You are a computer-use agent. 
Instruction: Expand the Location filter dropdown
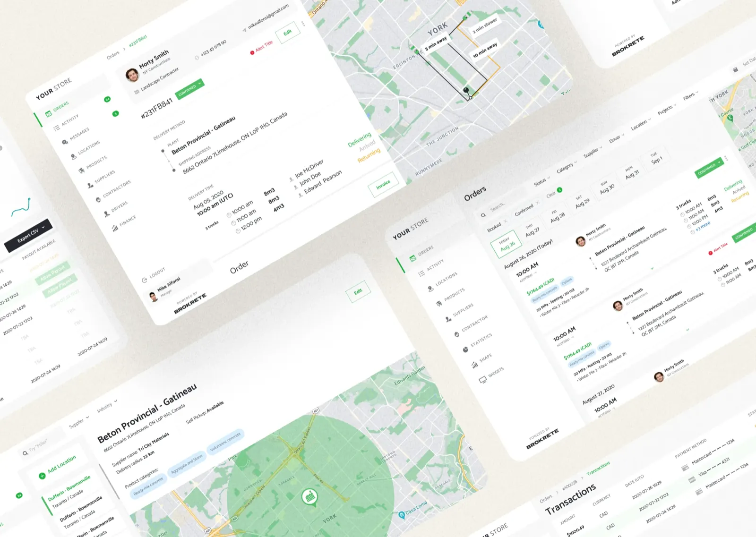[x=641, y=125]
